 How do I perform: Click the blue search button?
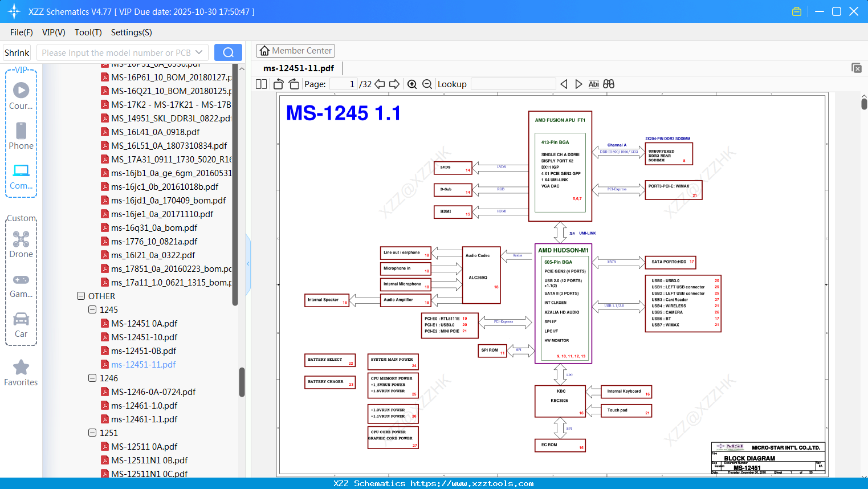click(228, 52)
